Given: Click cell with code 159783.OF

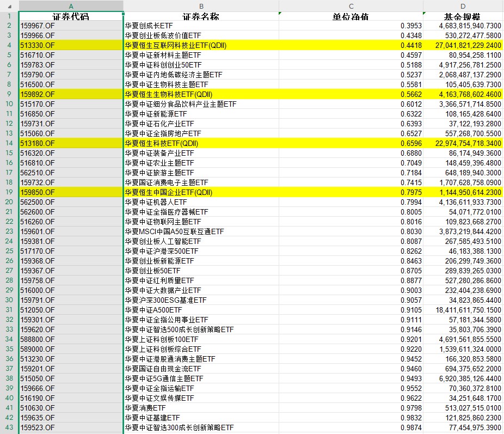Looking at the screenshot, I should tap(71, 65).
